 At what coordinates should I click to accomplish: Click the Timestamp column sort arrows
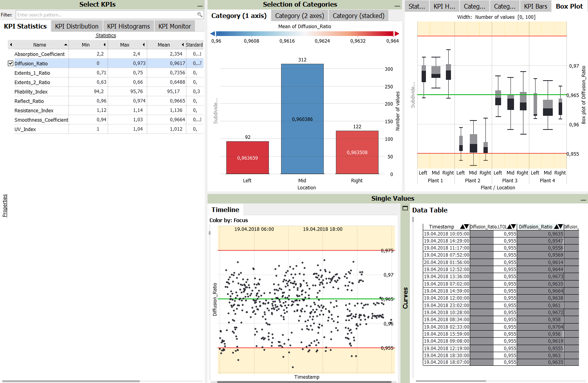(464, 227)
